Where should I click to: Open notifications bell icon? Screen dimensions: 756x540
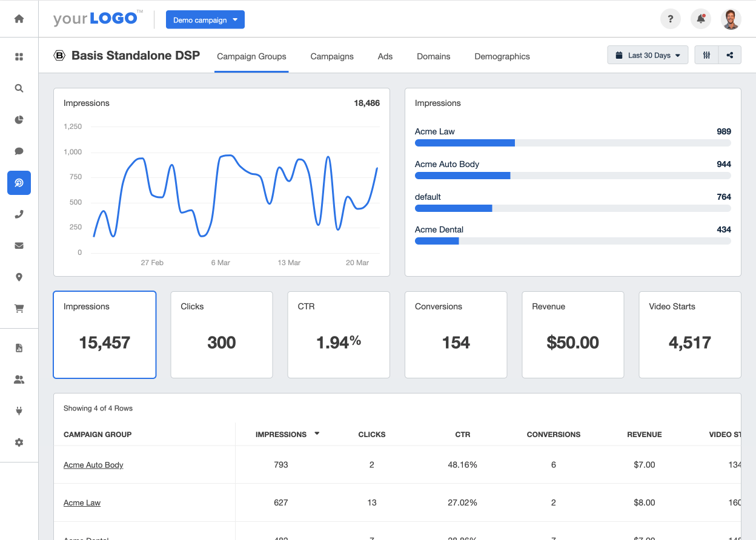pos(701,19)
